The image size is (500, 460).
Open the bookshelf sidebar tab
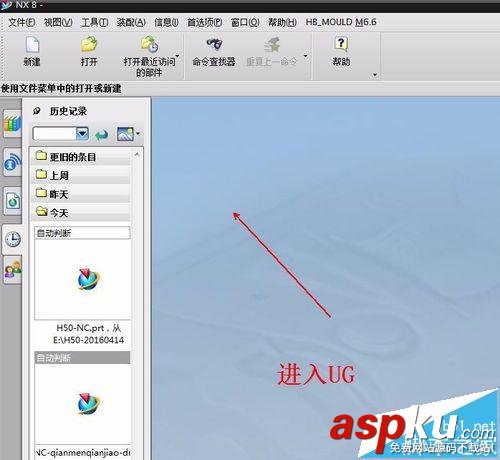coord(12,124)
